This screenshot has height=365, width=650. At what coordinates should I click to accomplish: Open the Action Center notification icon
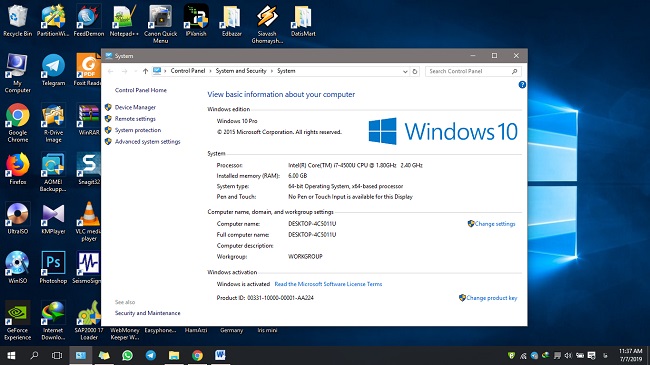click(x=592, y=355)
